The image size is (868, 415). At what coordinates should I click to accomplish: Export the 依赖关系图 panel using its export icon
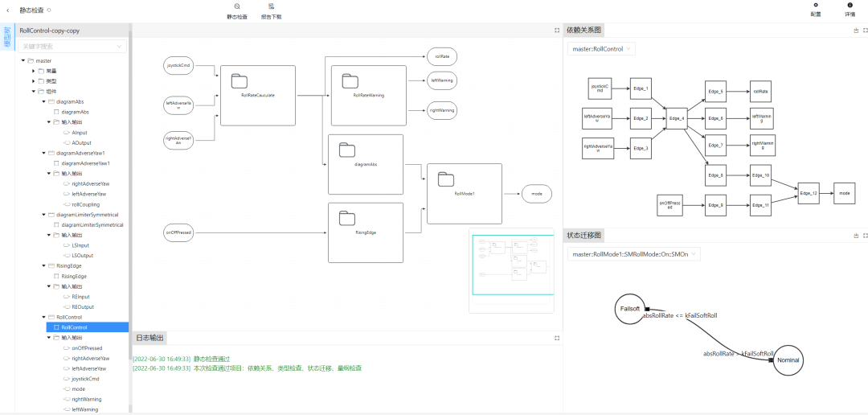tap(856, 31)
